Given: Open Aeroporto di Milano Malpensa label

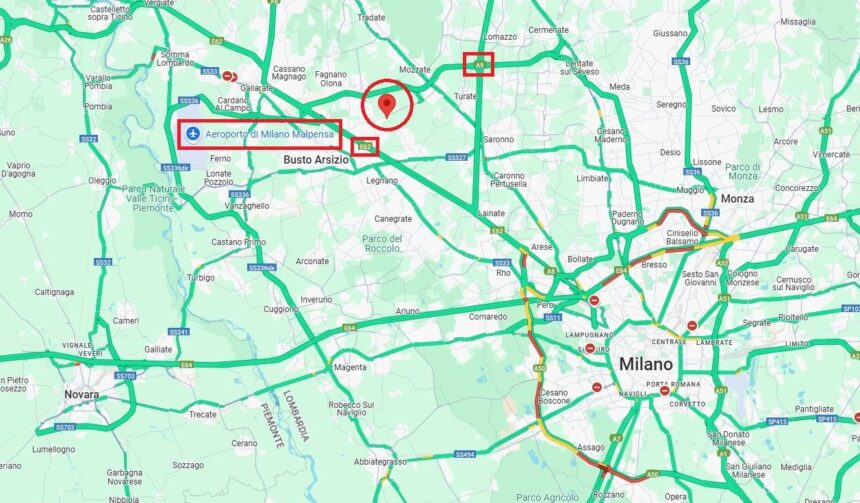Looking at the screenshot, I should click(x=269, y=134).
